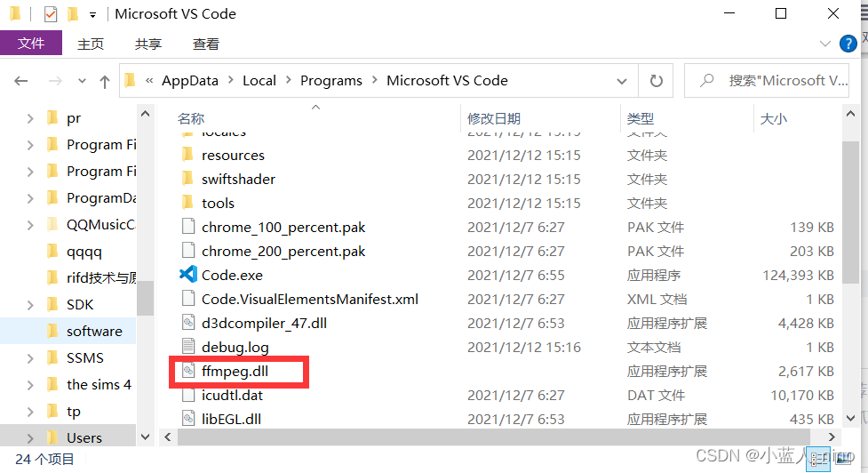Switch to details view icon in status bar

pos(818,459)
